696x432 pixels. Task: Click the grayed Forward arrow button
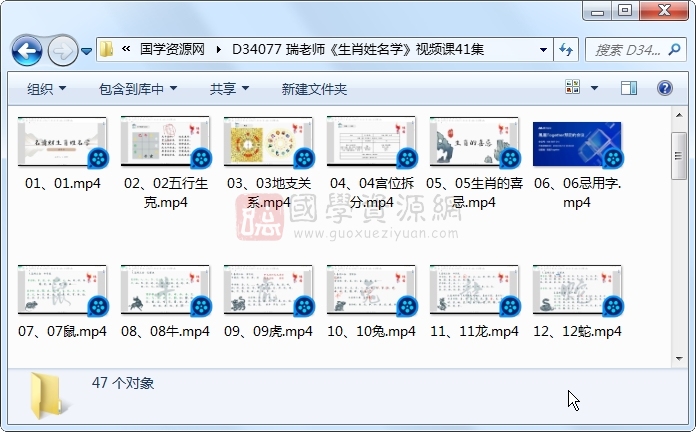[x=63, y=51]
